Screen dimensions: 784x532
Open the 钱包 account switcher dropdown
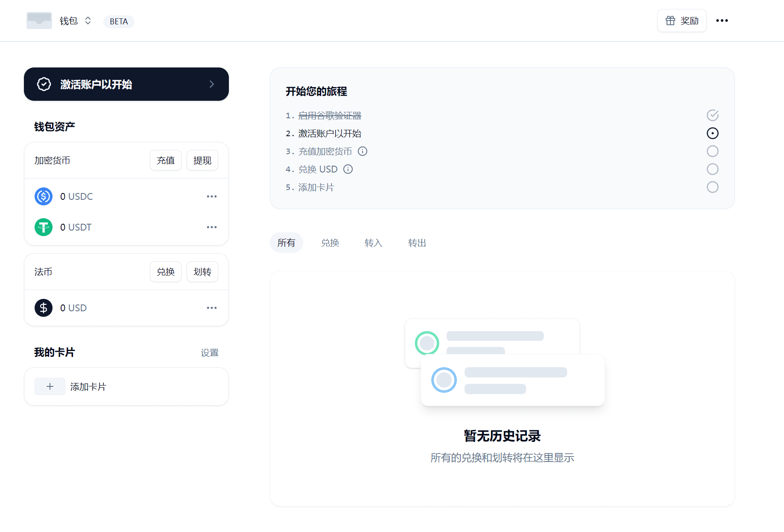click(87, 20)
